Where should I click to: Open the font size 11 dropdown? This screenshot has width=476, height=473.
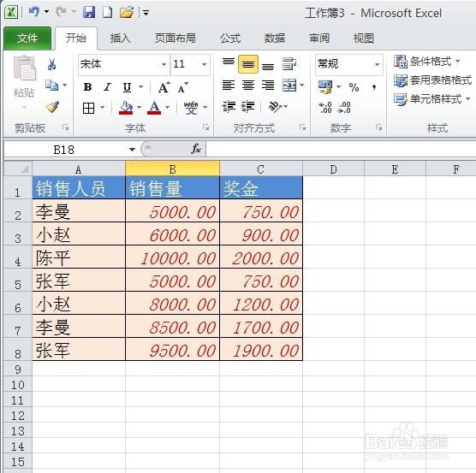(x=205, y=65)
